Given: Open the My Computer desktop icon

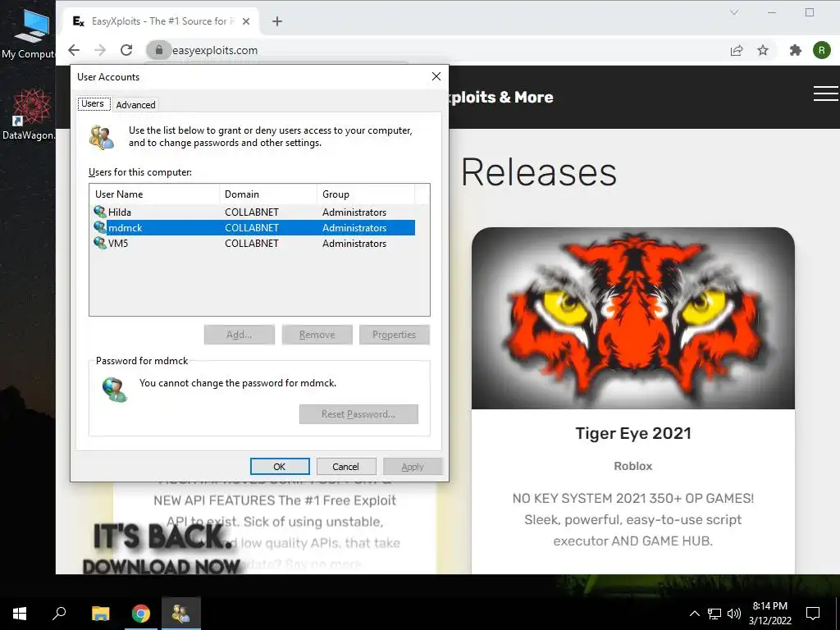Looking at the screenshot, I should 28,33.
